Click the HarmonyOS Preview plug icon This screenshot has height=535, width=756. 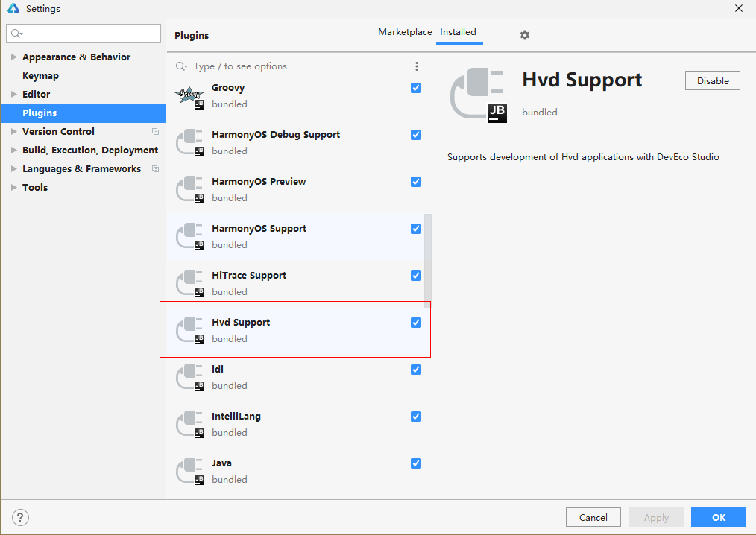(190, 189)
